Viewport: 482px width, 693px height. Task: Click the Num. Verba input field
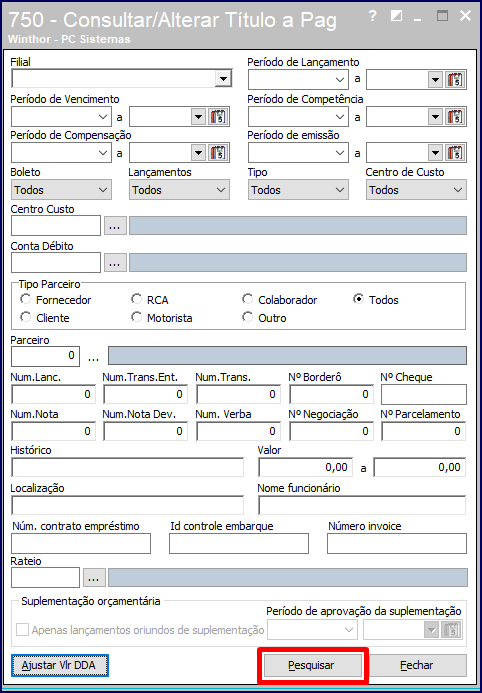coord(238,431)
